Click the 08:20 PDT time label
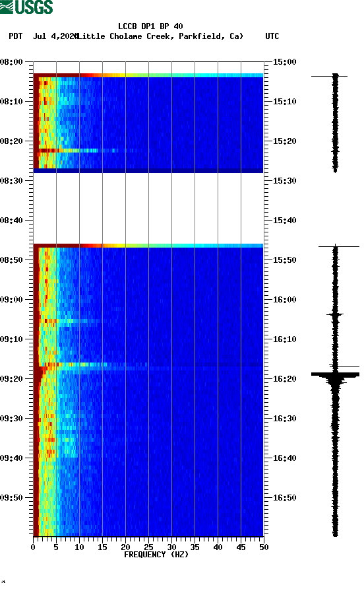This screenshot has height=589, width=364. click(12, 141)
